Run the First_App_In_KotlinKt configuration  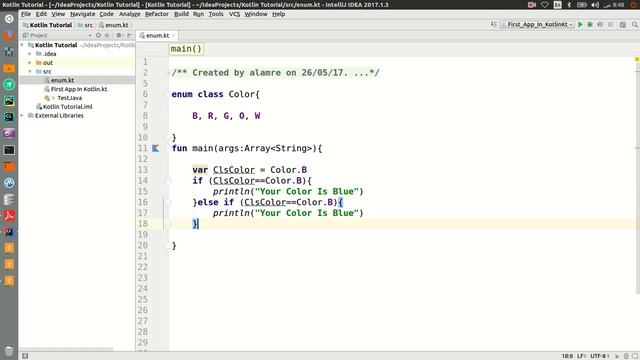pos(580,24)
